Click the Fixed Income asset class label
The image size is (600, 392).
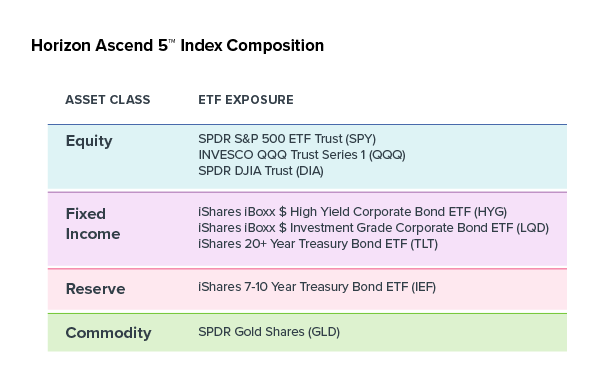93,224
